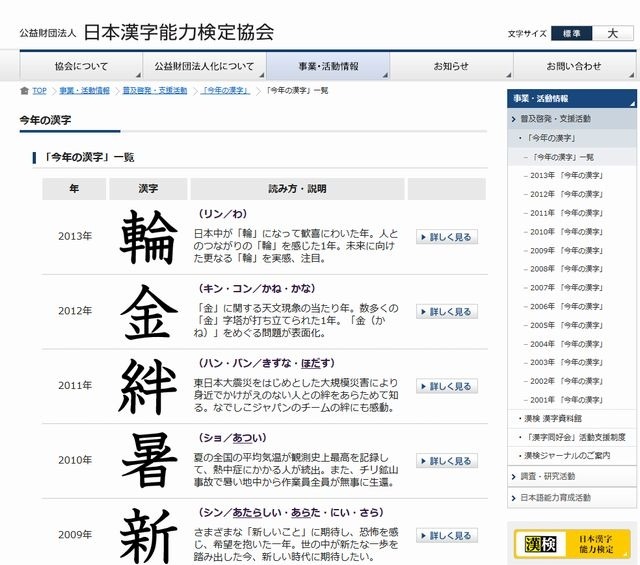This screenshot has width=640, height=565.
Task: Click the 日本漢字能力検定協会 site title
Action: [179, 33]
